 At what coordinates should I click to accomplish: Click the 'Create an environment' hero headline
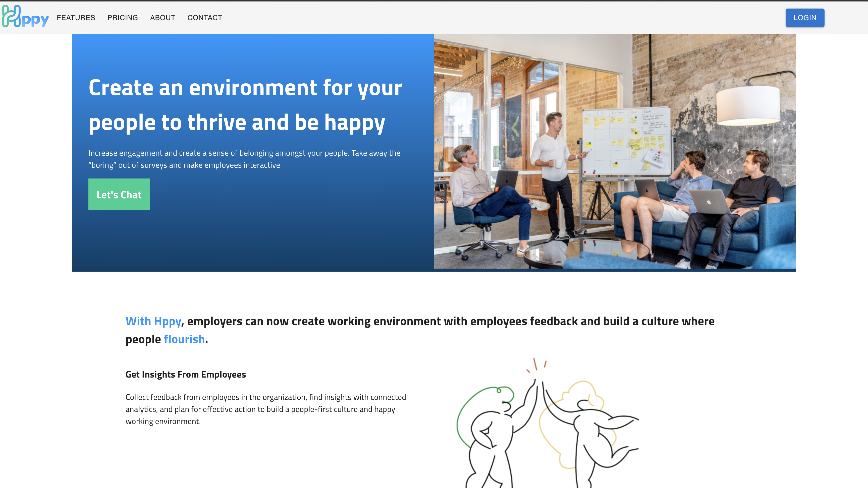click(x=245, y=105)
